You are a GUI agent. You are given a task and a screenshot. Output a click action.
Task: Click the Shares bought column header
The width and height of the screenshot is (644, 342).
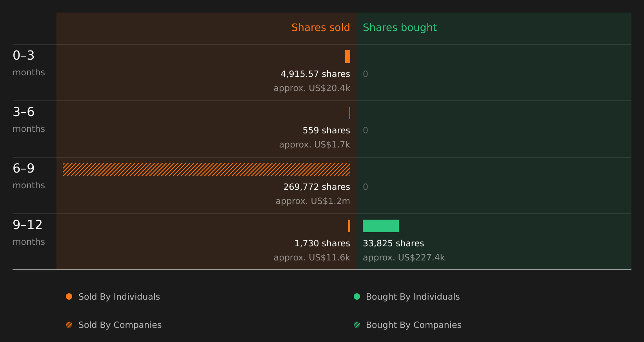coord(400,28)
